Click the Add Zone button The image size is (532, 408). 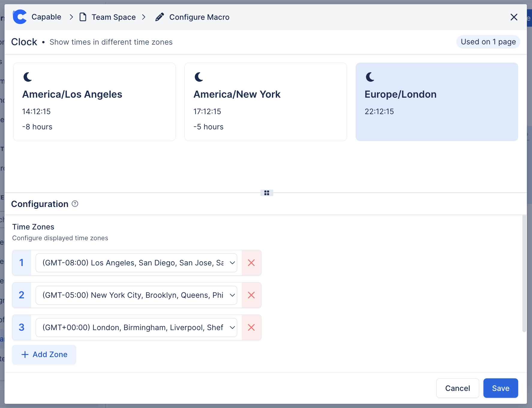pos(44,354)
